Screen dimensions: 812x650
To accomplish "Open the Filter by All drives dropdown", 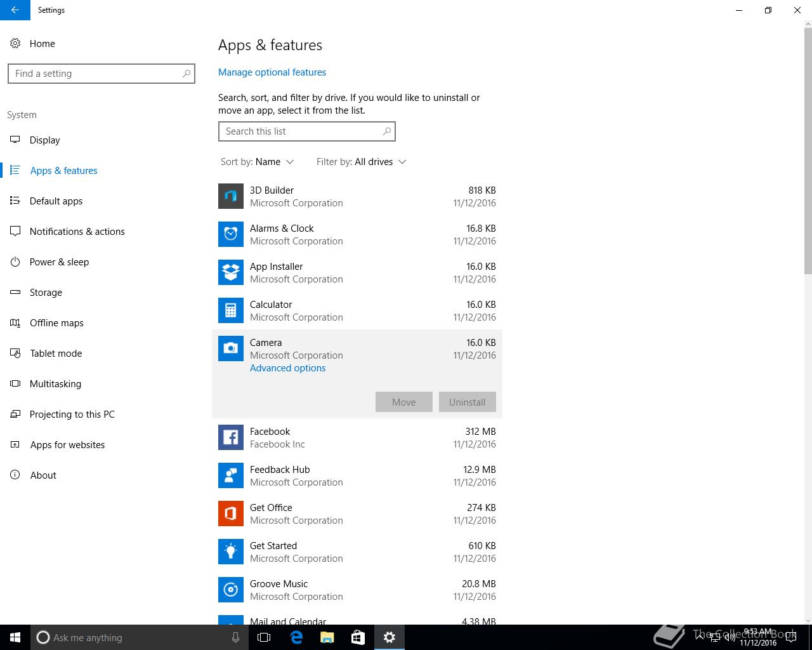I will pos(362,162).
